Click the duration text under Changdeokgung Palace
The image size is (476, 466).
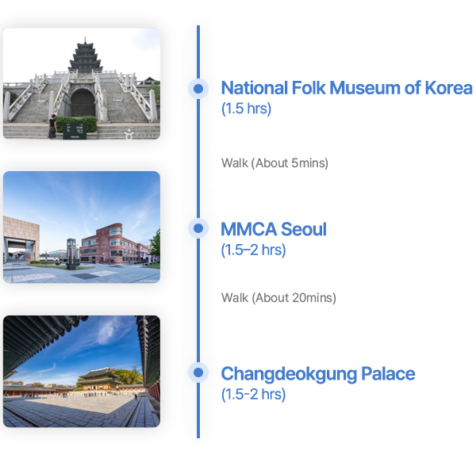pos(253,394)
